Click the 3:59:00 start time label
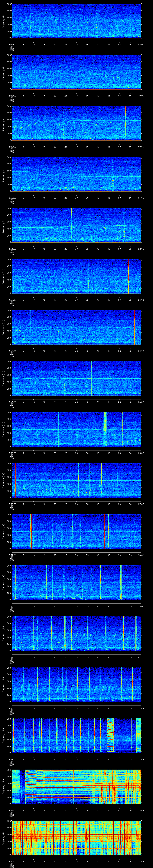 coord(12,657)
